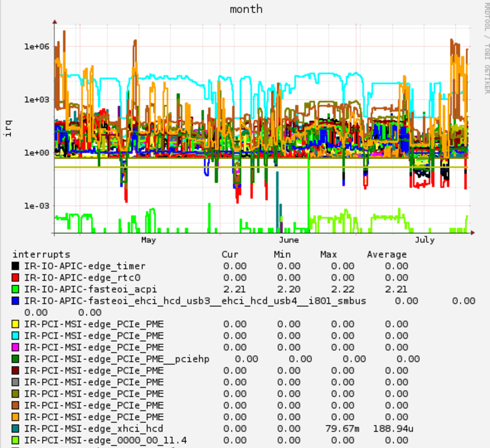Click the lime 0000_00_11.4 legend swatch
This screenshot has width=490, height=448.
coord(15,440)
